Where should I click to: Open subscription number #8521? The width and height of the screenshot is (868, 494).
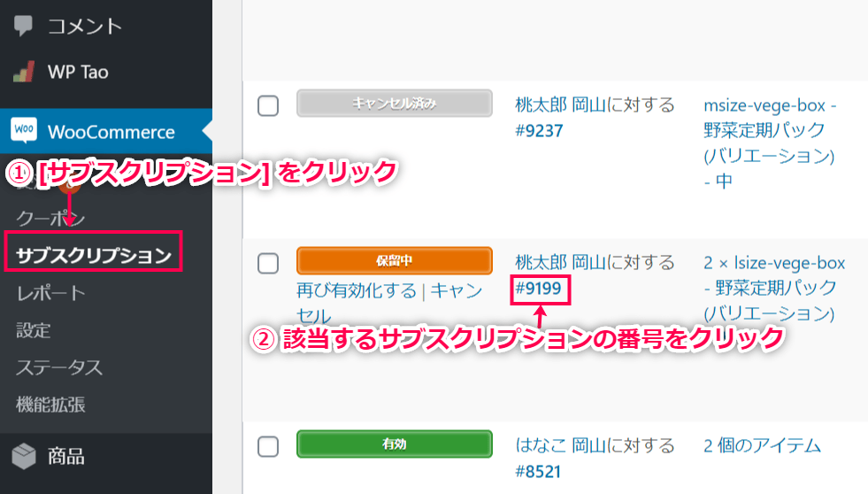point(538,472)
